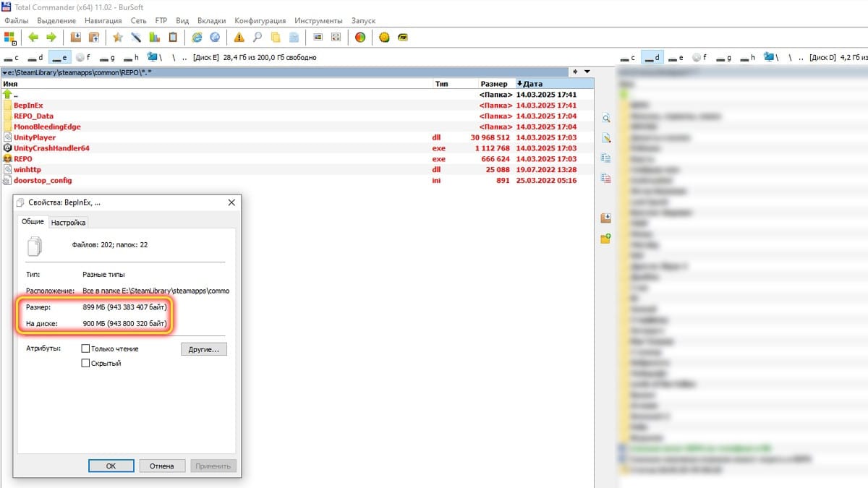The image size is (868, 488).
Task: Click the green forward arrow in toolbar
Action: pos(51,37)
